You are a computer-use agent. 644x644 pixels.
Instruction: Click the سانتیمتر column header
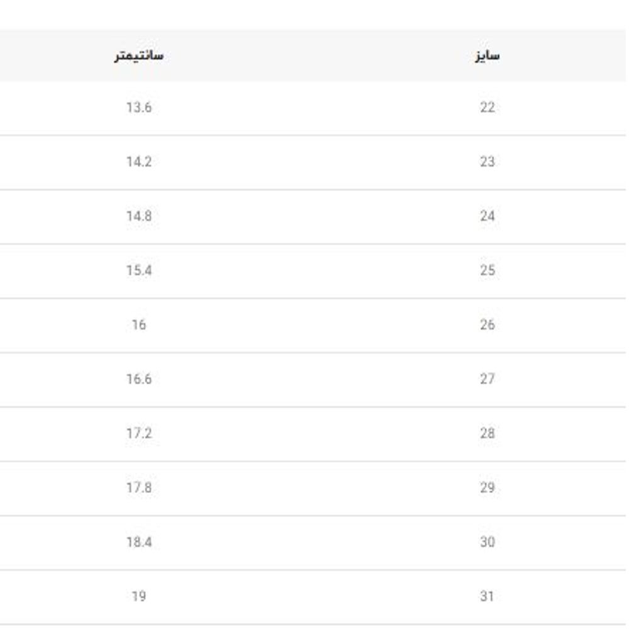pos(138,55)
